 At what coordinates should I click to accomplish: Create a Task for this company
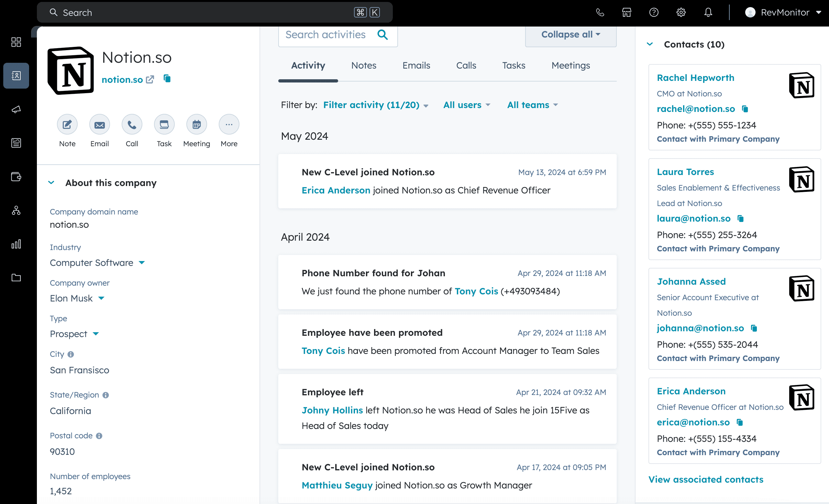(164, 125)
